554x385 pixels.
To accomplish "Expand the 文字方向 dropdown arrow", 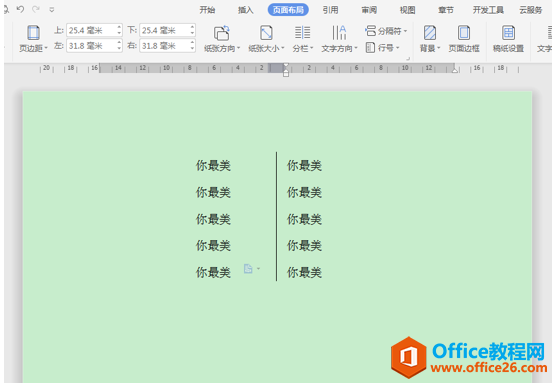I will pyautogui.click(x=356, y=48).
